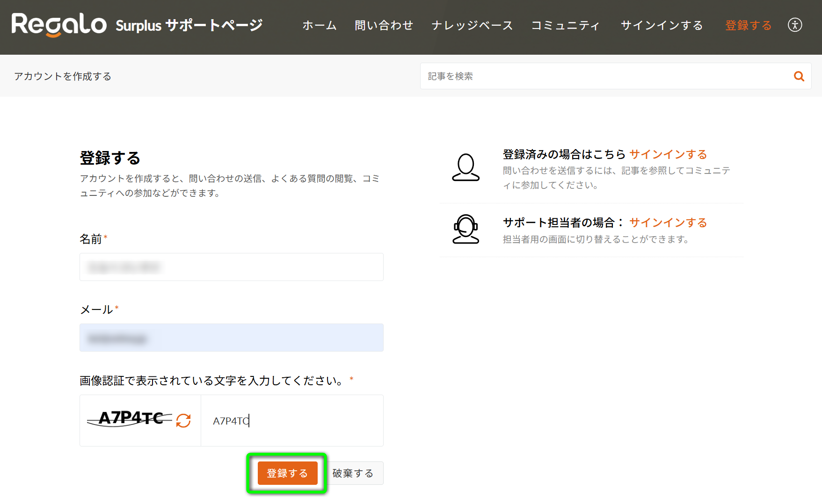The image size is (822, 504).
Task: Click the orange search magnifier icon
Action: pos(799,76)
